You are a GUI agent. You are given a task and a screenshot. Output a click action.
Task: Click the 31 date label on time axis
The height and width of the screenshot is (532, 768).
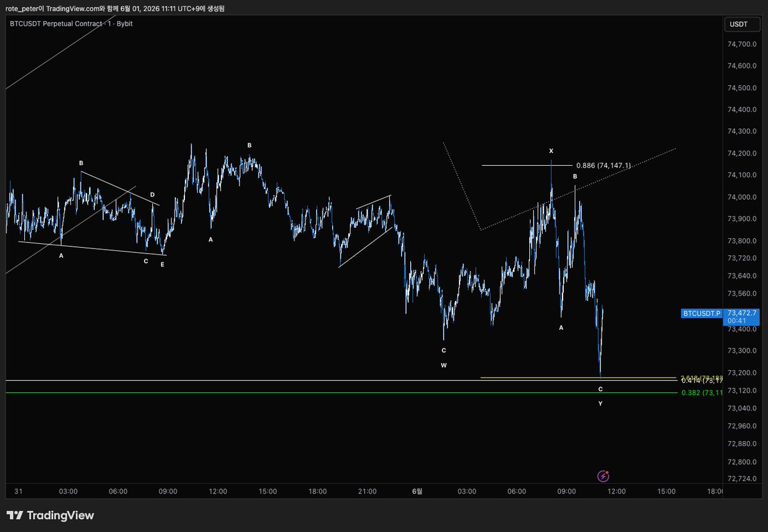click(19, 492)
